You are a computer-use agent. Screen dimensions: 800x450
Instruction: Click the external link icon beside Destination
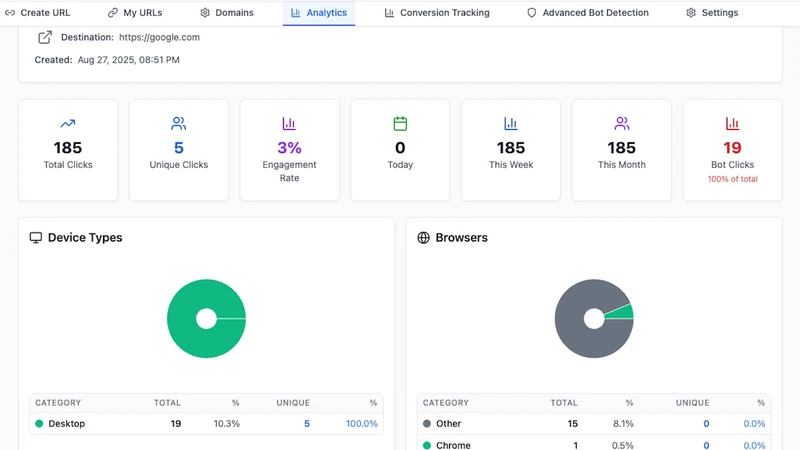pyautogui.click(x=45, y=37)
